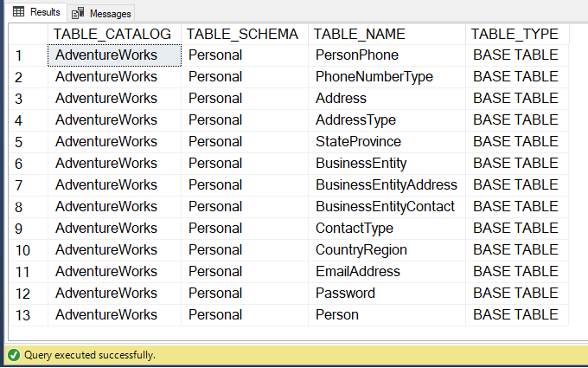
Task: Click the StateProvince cell
Action: pyautogui.click(x=387, y=142)
